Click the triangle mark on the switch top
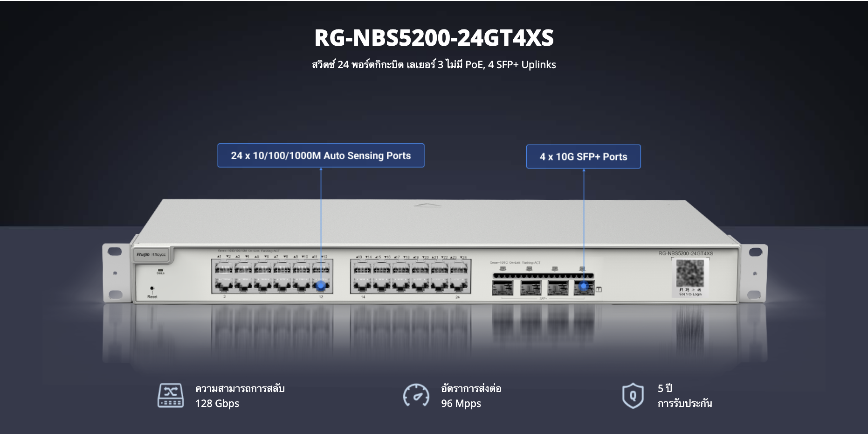The height and width of the screenshot is (434, 868). coord(427,205)
